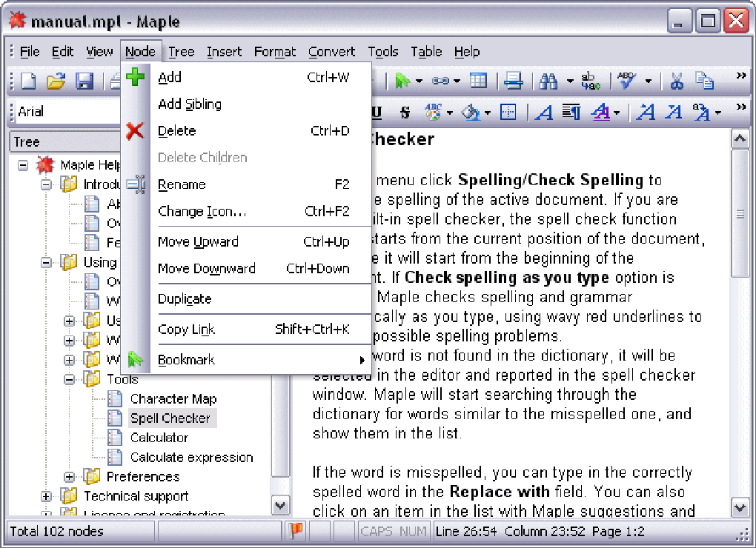The image size is (756, 548).
Task: Select Calculate expression tree node
Action: click(x=191, y=457)
